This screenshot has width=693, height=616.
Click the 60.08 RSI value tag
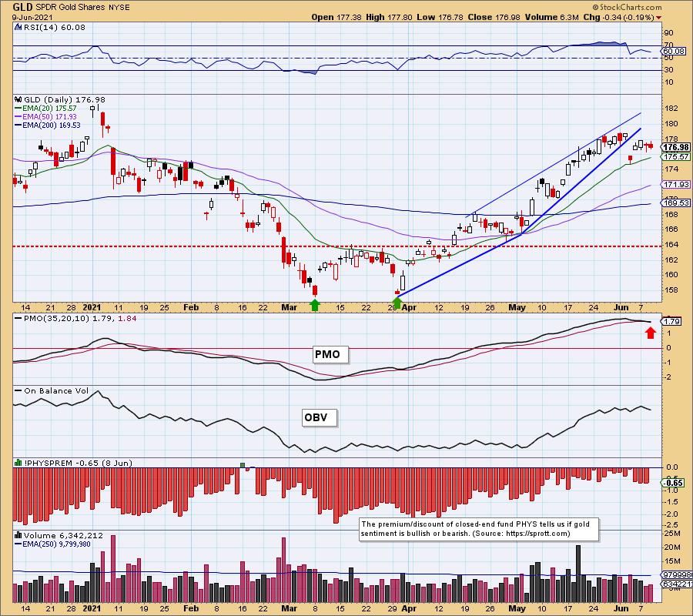pos(674,52)
